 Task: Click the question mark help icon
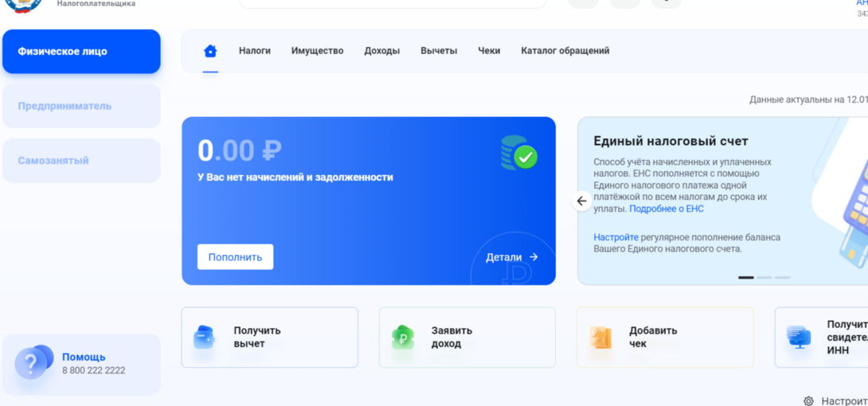pos(33,363)
